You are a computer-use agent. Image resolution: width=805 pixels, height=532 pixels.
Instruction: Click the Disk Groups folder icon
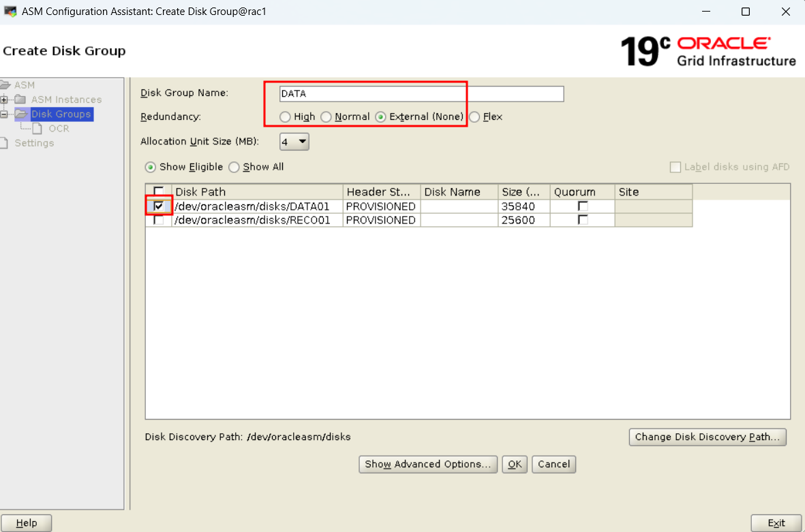coord(22,114)
